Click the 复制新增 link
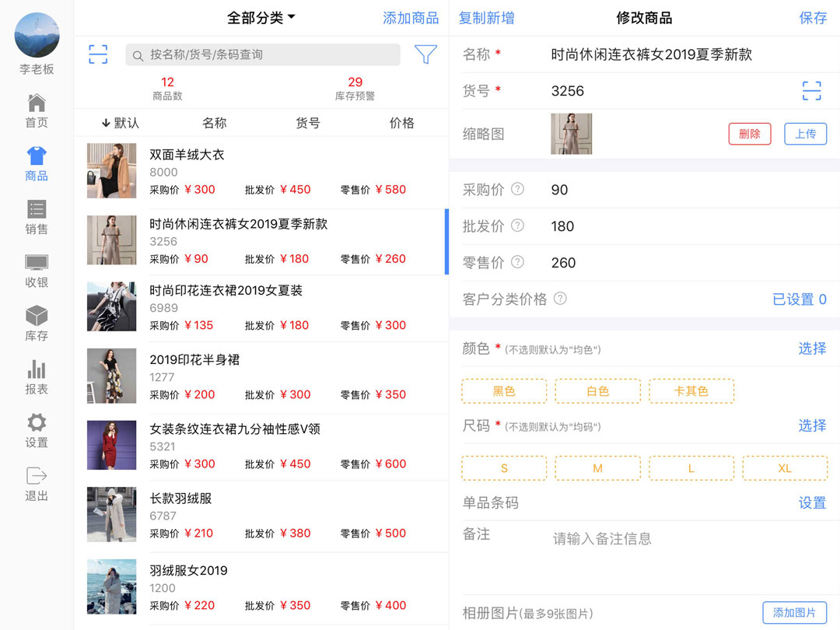Viewport: 840px width, 630px height. (486, 18)
